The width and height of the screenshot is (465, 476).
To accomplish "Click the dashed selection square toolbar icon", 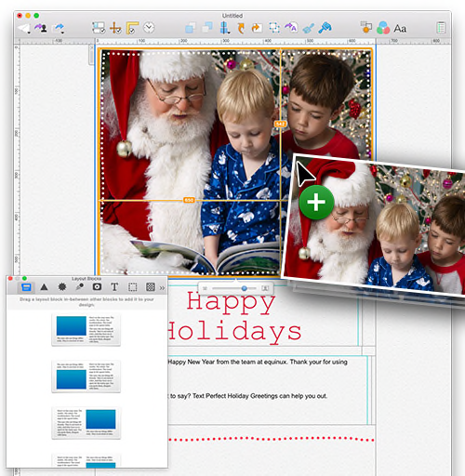I will coord(274,28).
